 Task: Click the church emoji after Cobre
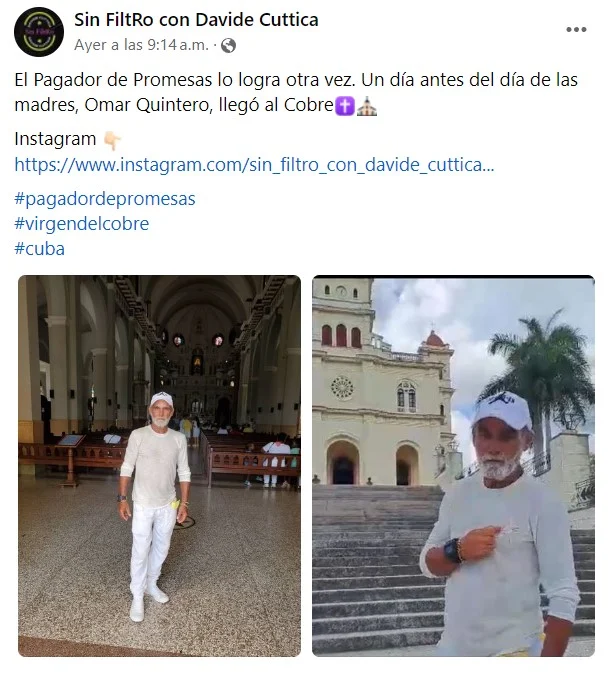click(x=367, y=106)
